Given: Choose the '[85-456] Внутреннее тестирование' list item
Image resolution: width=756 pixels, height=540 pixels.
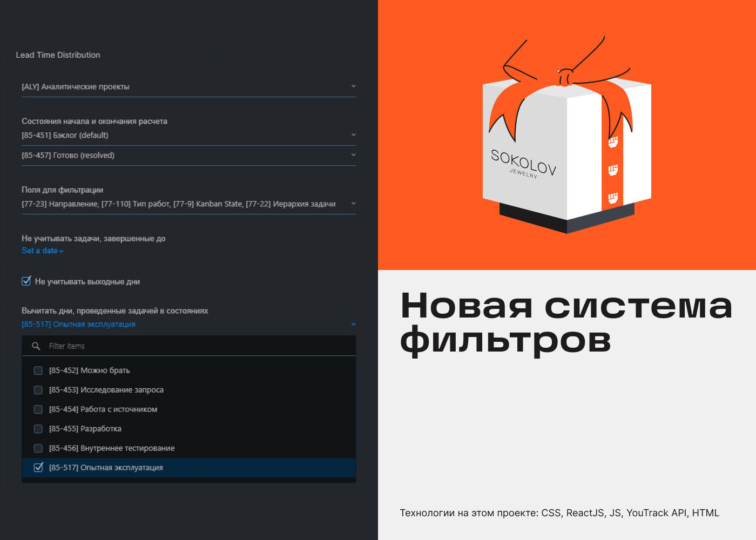Looking at the screenshot, I should point(188,448).
